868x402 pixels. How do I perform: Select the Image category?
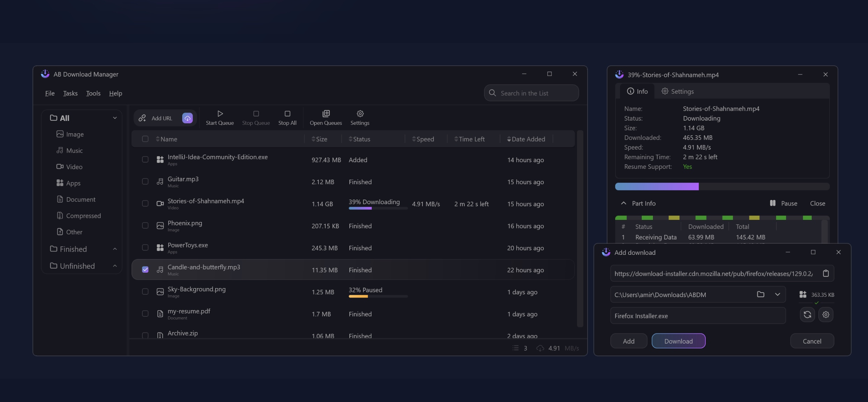pos(70,134)
